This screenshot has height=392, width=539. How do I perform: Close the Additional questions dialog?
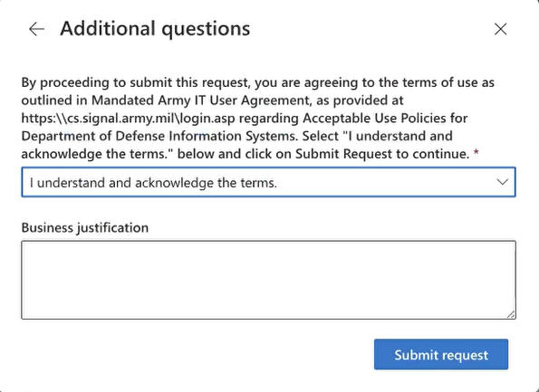[500, 29]
